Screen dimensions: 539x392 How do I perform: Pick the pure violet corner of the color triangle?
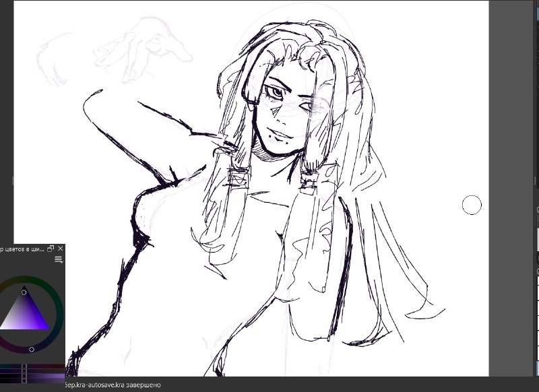coord(47,328)
